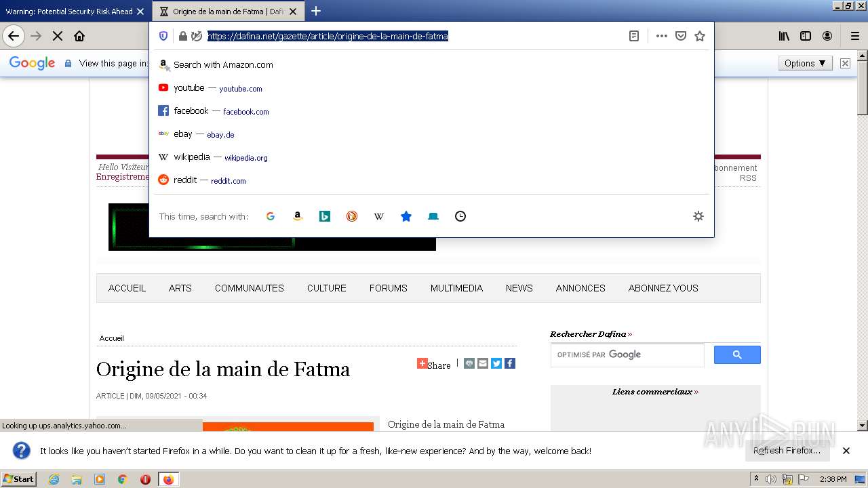Email the article icon
Viewport: 868px width, 488px height.
coord(483,363)
